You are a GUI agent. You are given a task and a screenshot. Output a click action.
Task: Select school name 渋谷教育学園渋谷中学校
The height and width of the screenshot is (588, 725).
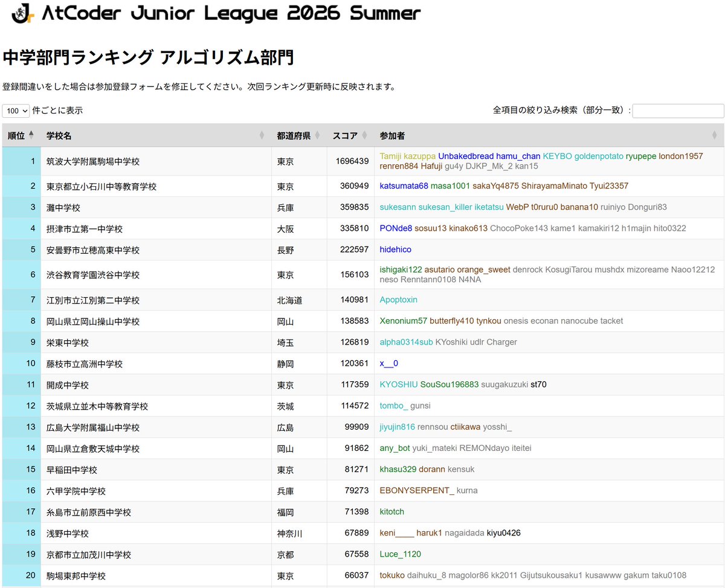93,275
